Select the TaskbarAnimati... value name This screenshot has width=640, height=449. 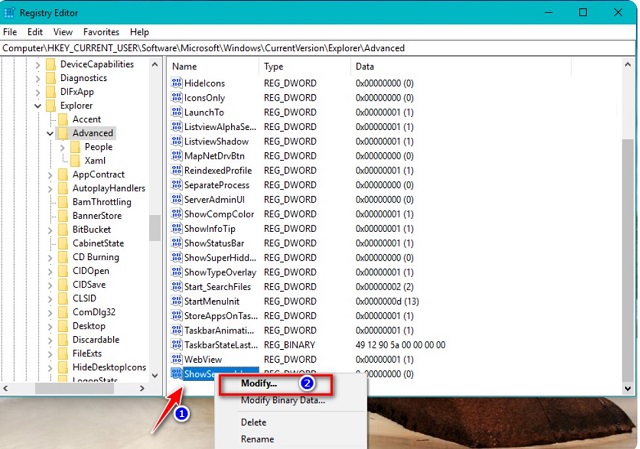click(219, 330)
